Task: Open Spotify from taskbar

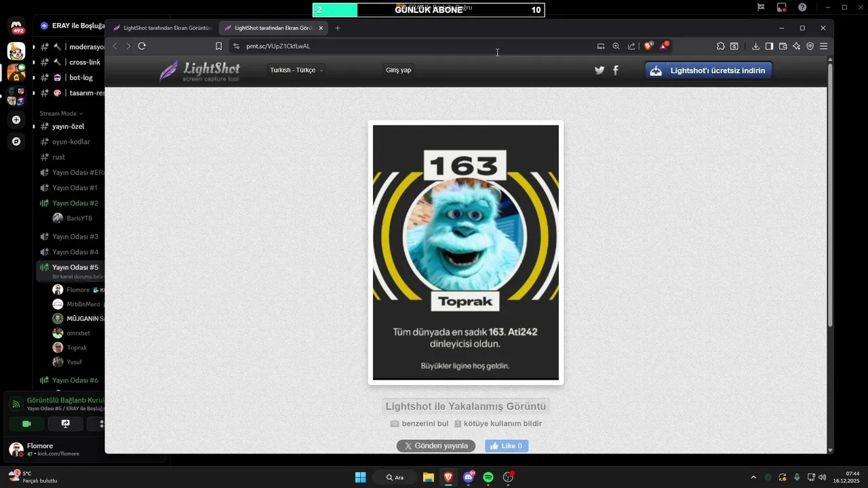Action: [x=488, y=477]
